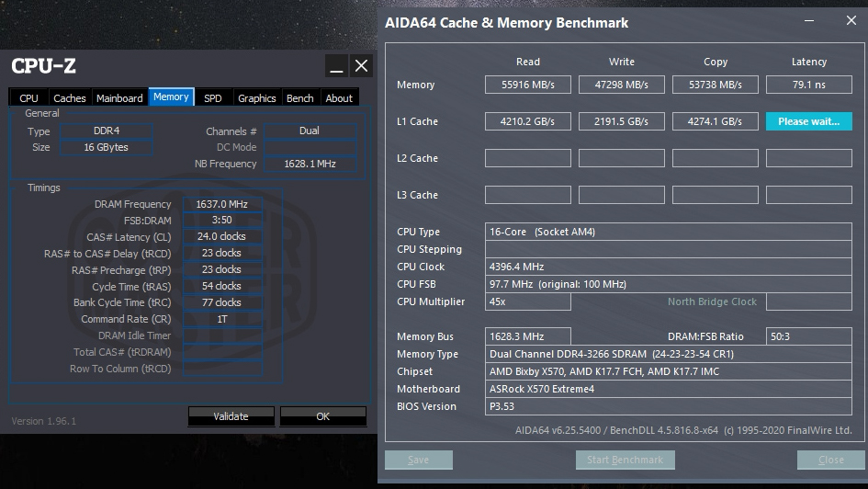Select Memory Copy value 53738 MB/s

coord(716,85)
